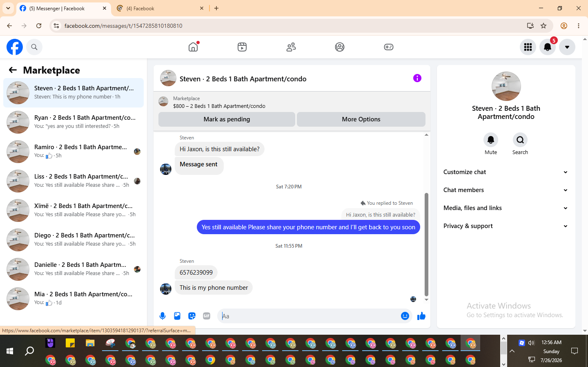This screenshot has height=367, width=588.
Task: Expand Customize chat section
Action: click(506, 172)
